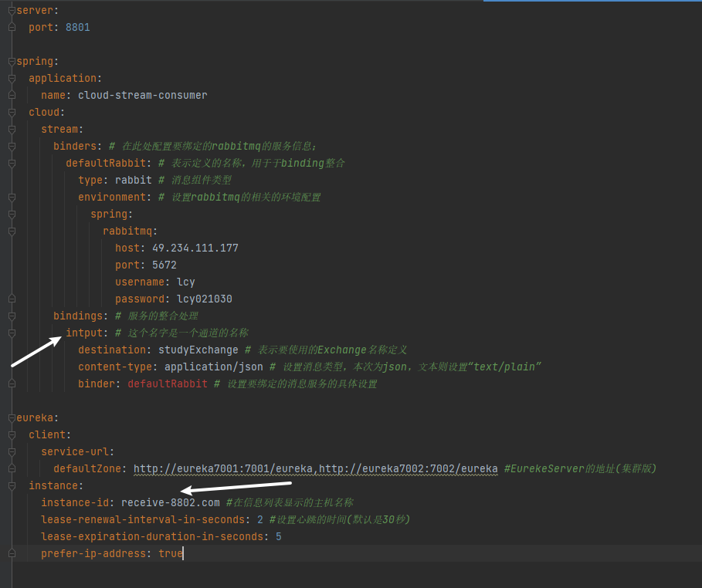Viewport: 702px width, 588px height.
Task: Collapse the server block fold marker
Action: click(x=11, y=10)
